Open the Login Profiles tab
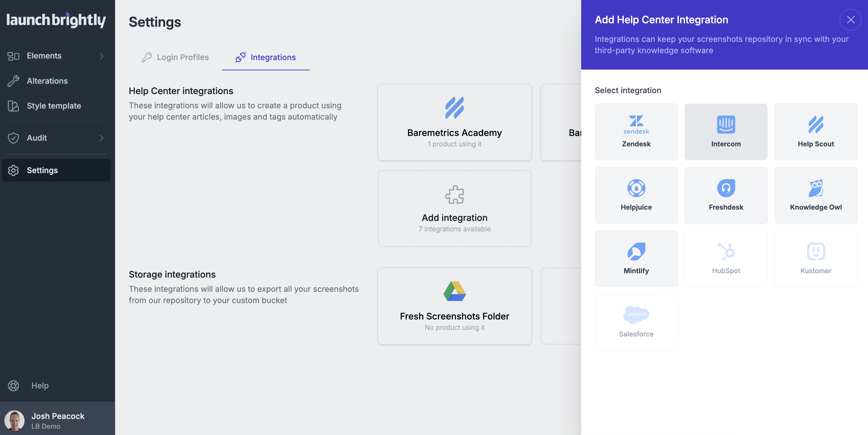 click(175, 57)
